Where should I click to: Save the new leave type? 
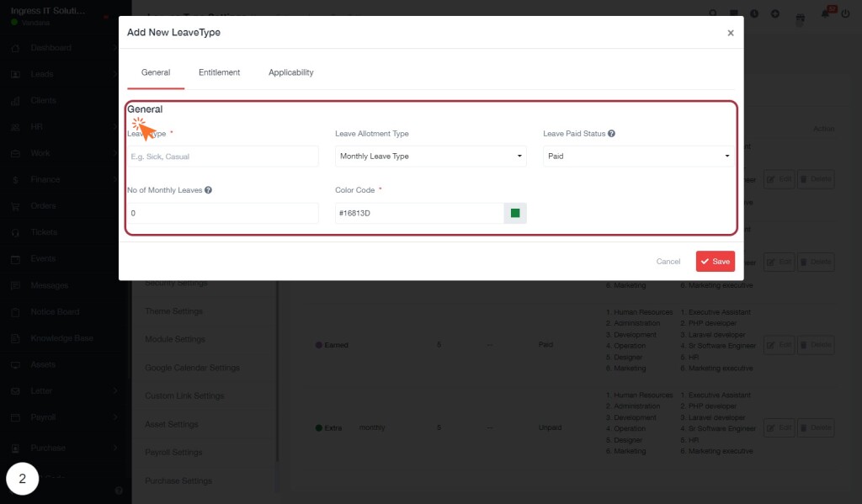click(x=716, y=262)
